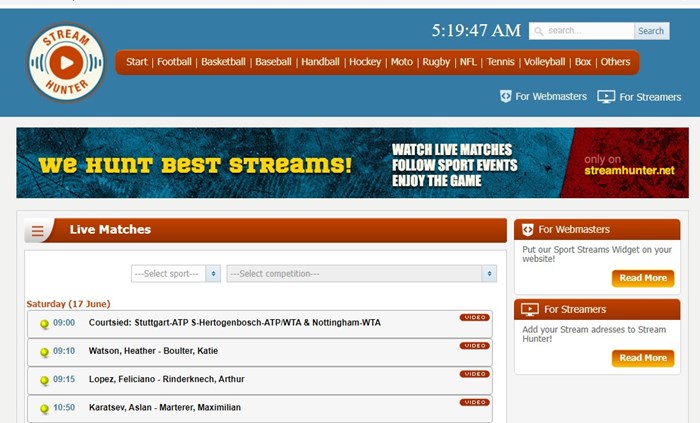Click VIDEO badge on Karatsev, Aslan row
The image size is (700, 423).
coord(475,402)
